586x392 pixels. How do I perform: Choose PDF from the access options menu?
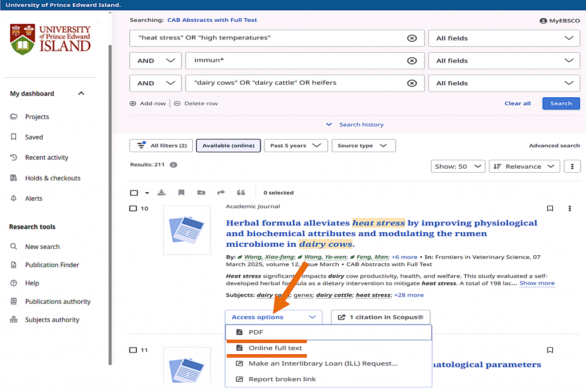point(256,332)
